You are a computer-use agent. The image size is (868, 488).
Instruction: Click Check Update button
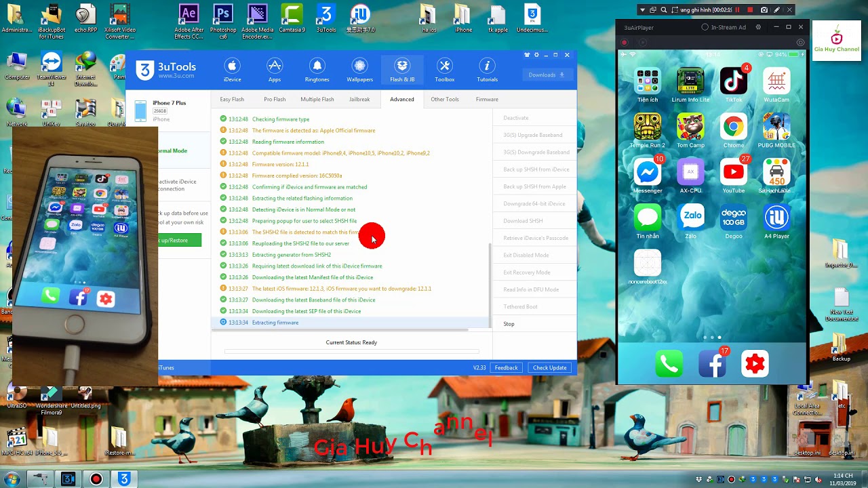click(x=549, y=367)
